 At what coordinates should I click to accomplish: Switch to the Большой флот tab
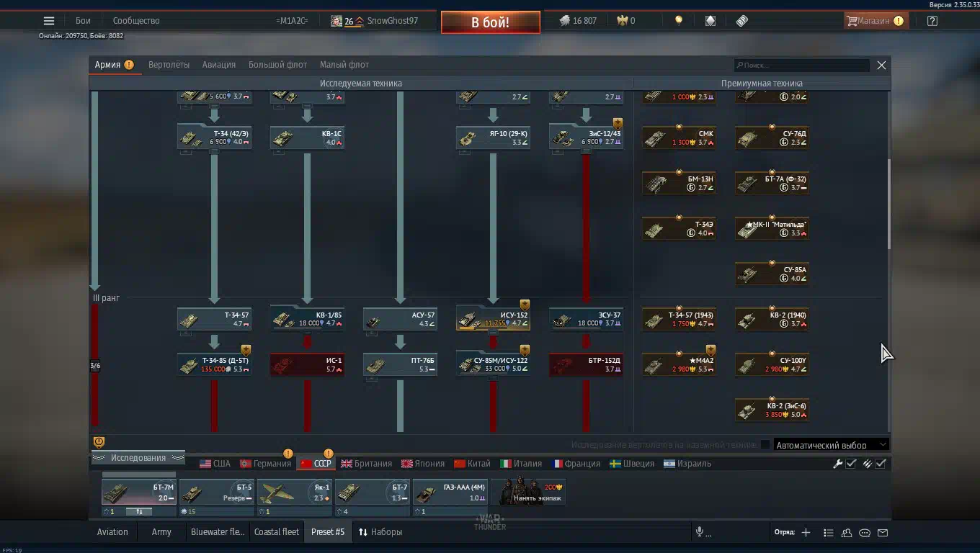277,65
